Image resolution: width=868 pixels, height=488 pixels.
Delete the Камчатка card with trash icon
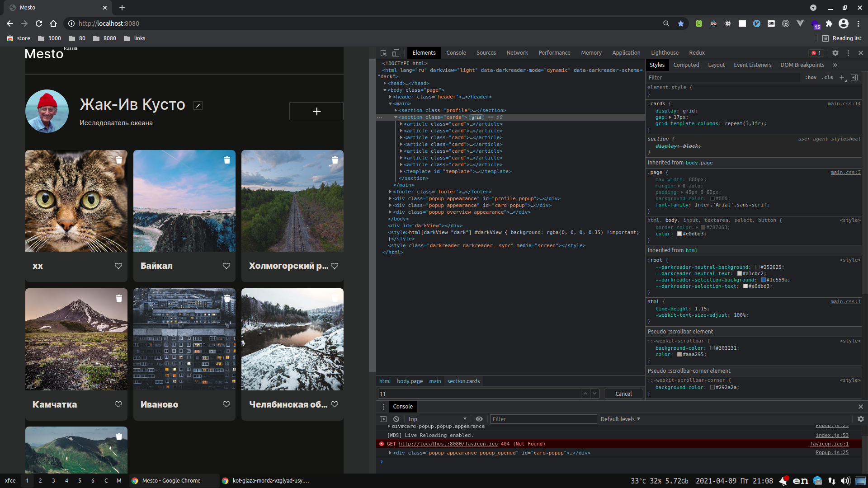coord(119,298)
